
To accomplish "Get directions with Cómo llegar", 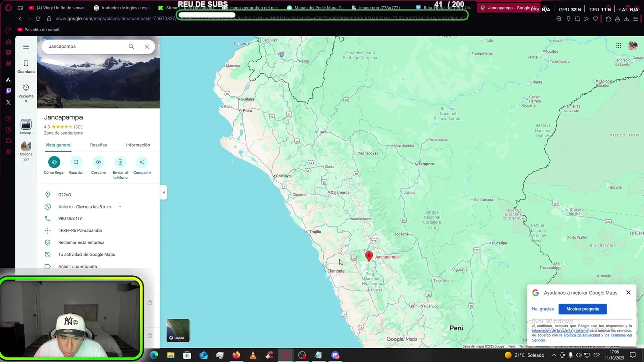I will pyautogui.click(x=54, y=166).
